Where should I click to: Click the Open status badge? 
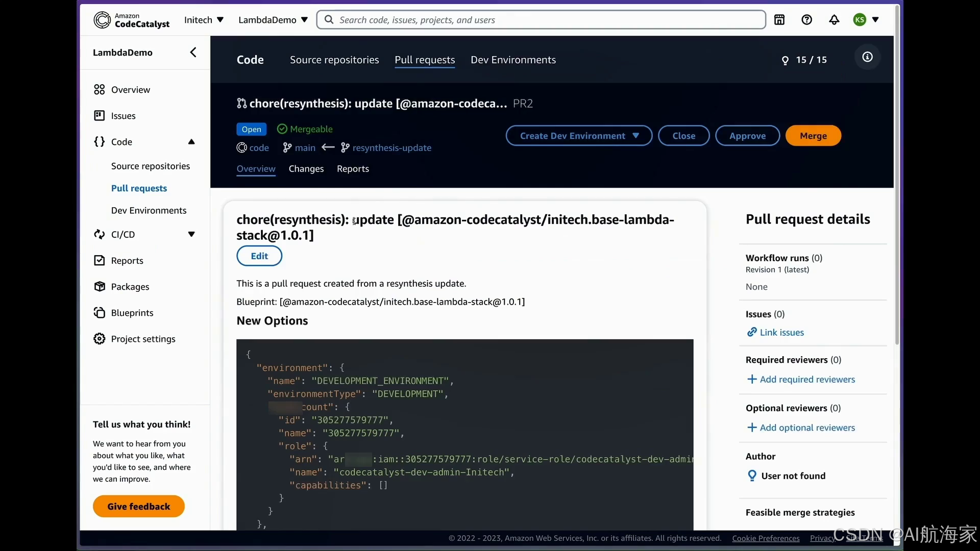coord(251,129)
